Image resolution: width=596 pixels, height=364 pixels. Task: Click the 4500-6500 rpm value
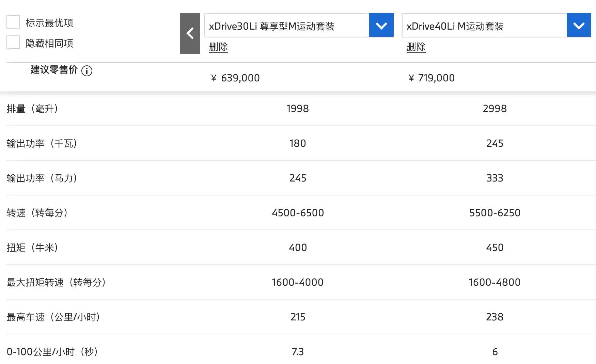point(298,213)
